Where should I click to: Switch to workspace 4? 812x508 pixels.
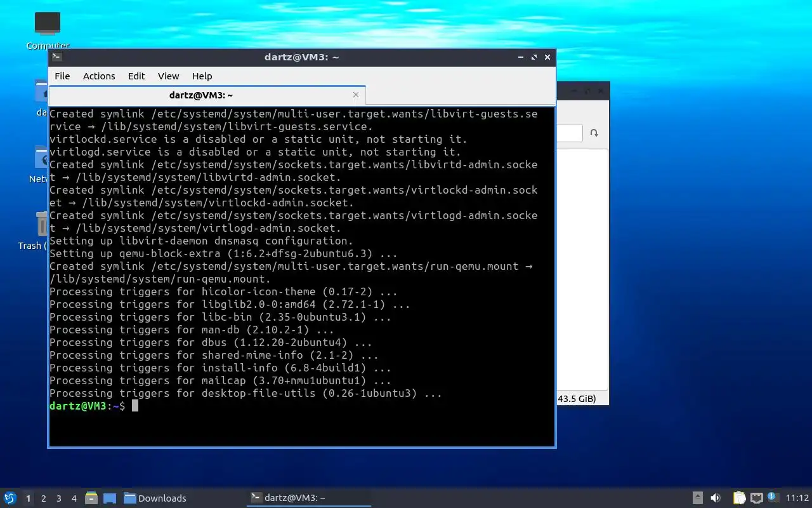pyautogui.click(x=74, y=498)
